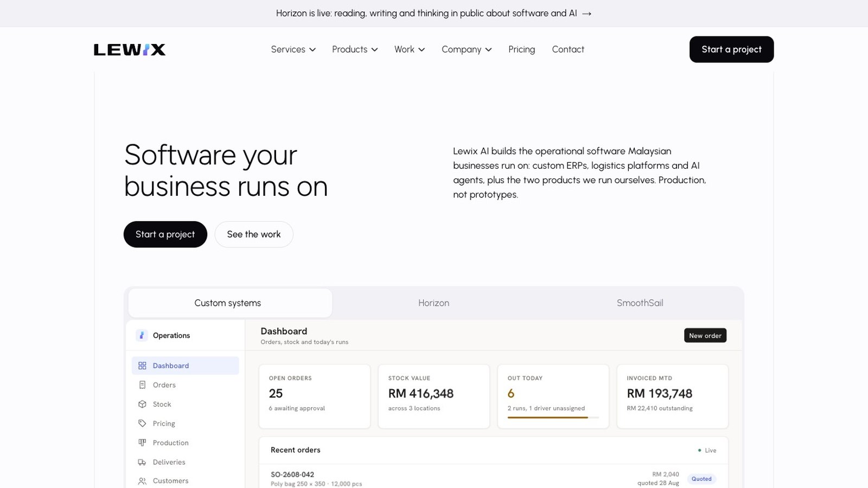Select Orders in the Operations sidebar
Screen dimensions: 868x488
click(185, 385)
